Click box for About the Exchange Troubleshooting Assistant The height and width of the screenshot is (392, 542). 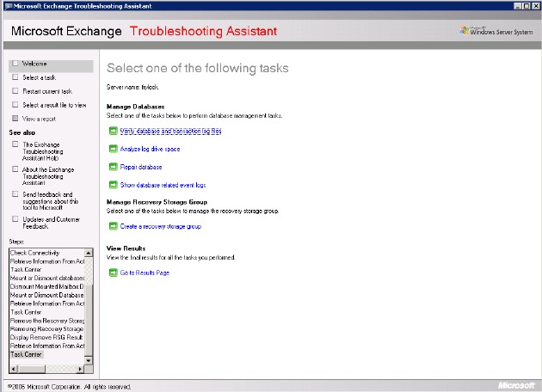(x=15, y=168)
